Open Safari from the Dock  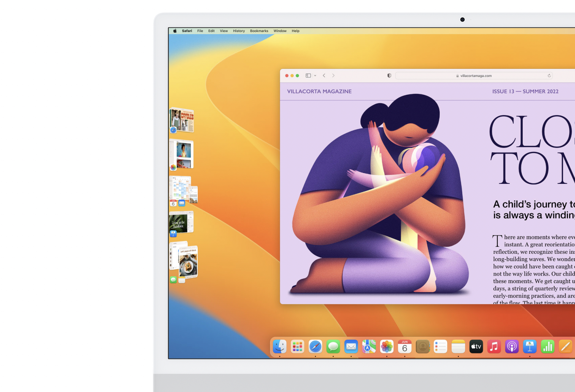(x=315, y=346)
